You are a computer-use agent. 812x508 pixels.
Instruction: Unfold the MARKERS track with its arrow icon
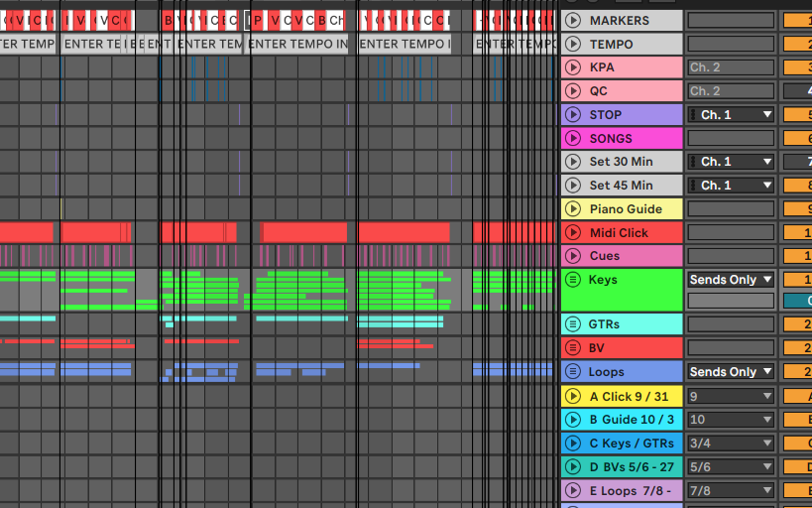[572, 20]
